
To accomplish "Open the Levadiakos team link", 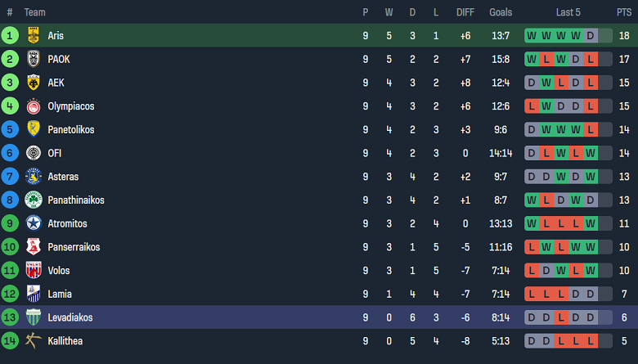I will click(x=70, y=317).
